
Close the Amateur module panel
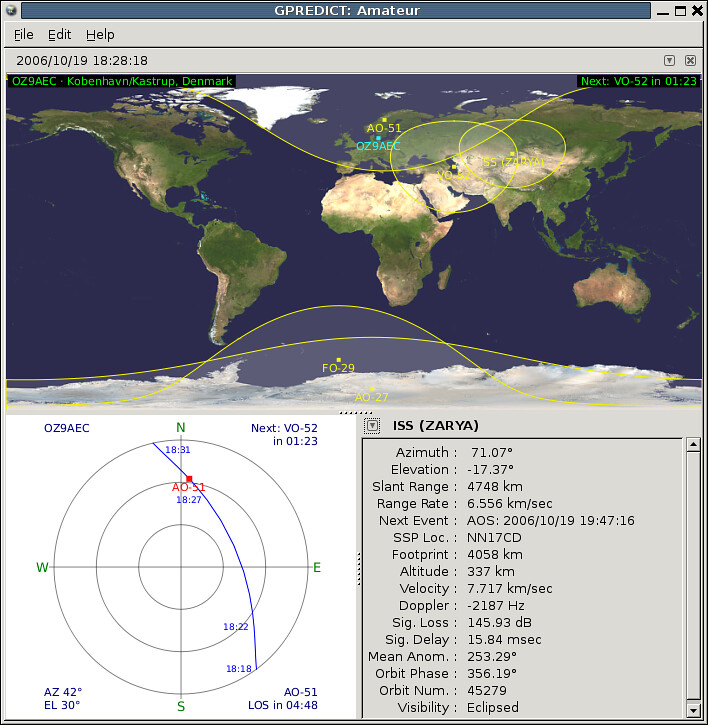click(x=690, y=61)
